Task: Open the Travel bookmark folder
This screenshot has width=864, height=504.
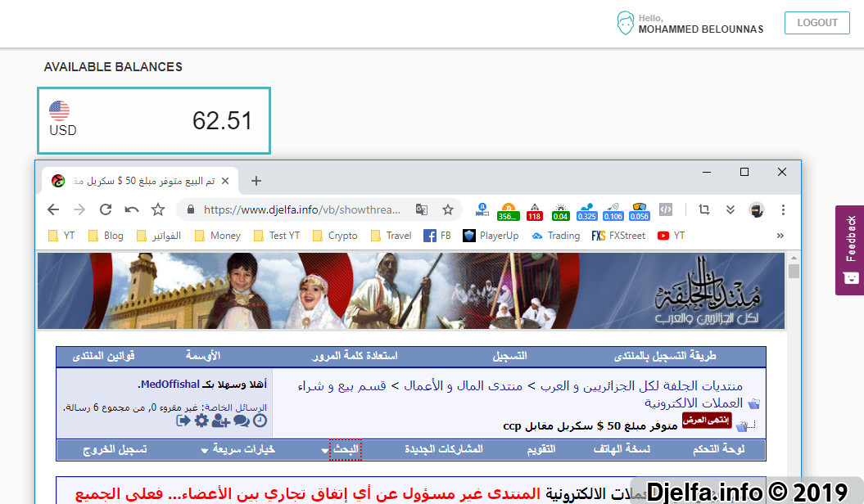Action: click(x=391, y=236)
